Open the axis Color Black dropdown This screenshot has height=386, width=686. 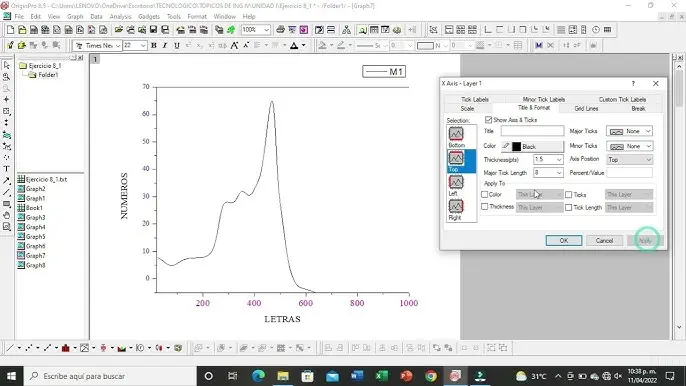tap(532, 147)
